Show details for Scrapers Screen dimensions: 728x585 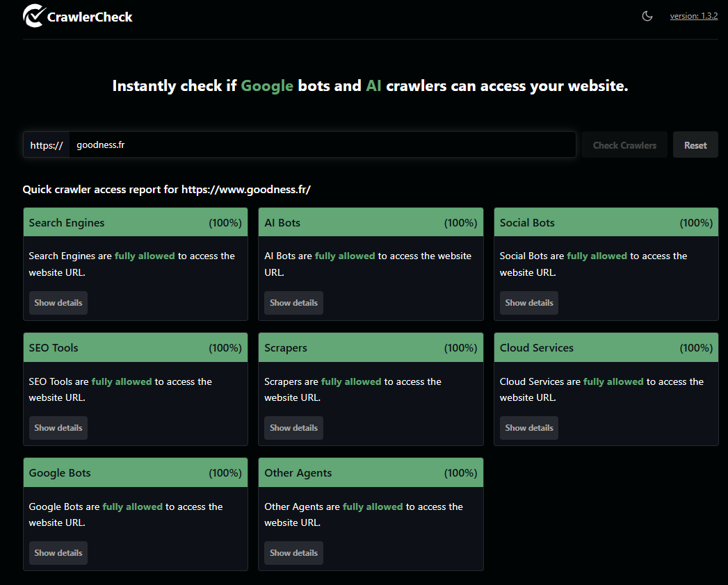coord(293,427)
